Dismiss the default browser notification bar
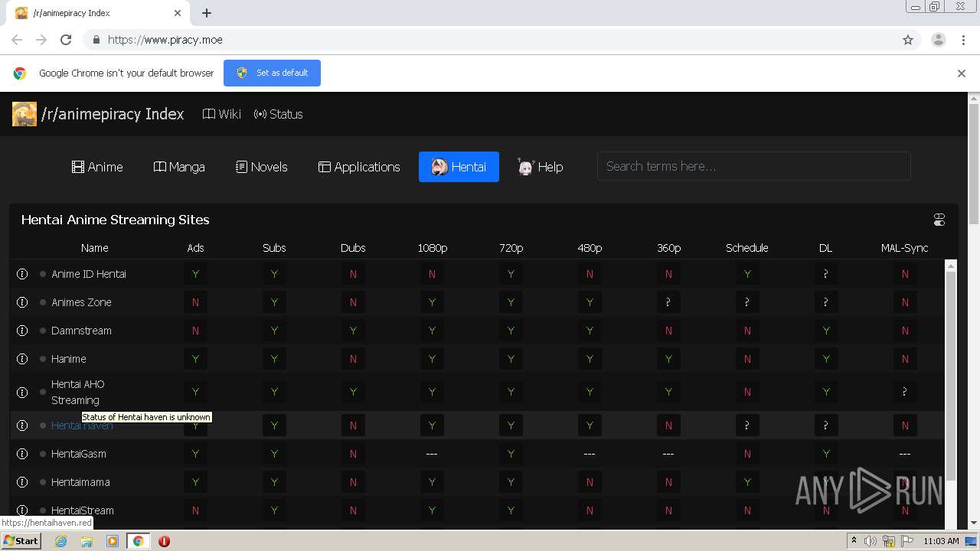This screenshot has height=551, width=980. tap(962, 73)
